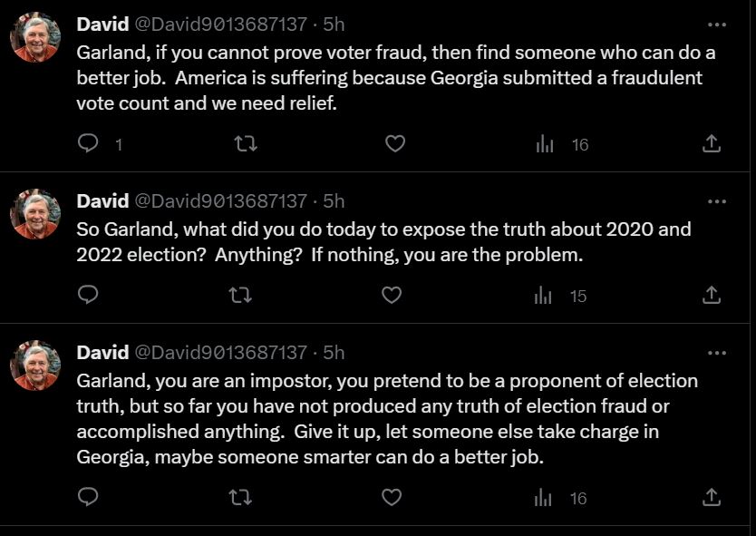This screenshot has height=536, width=756.
Task: Share the 2020 and 2022 election tweet
Action: [712, 295]
